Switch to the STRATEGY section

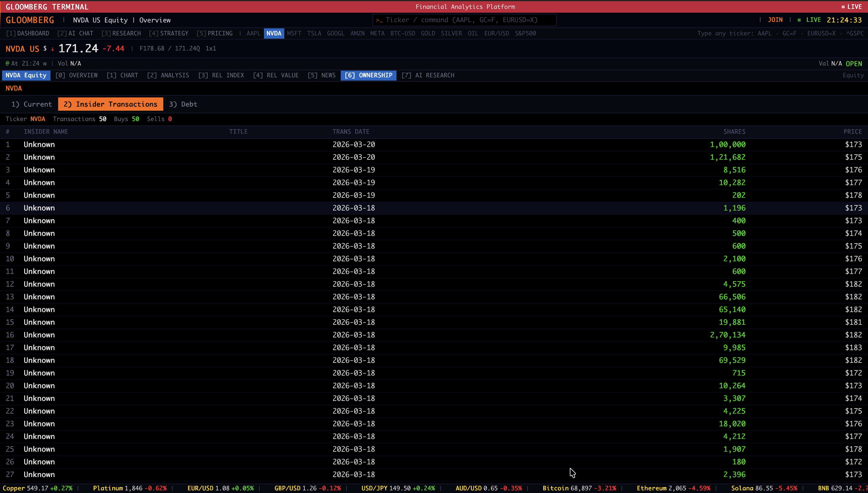pos(169,33)
